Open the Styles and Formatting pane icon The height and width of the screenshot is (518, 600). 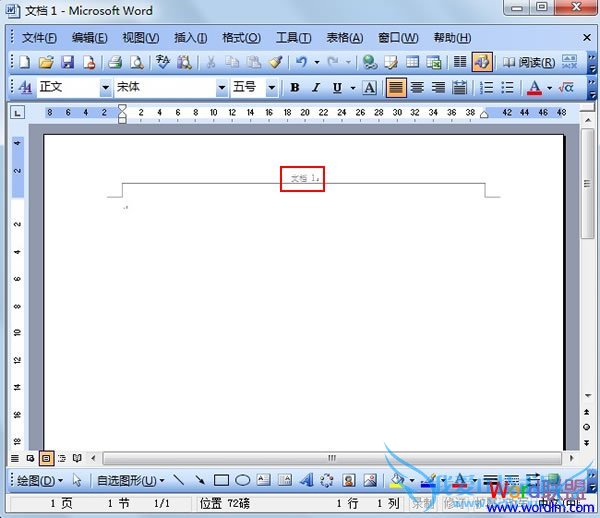pyautogui.click(x=25, y=88)
